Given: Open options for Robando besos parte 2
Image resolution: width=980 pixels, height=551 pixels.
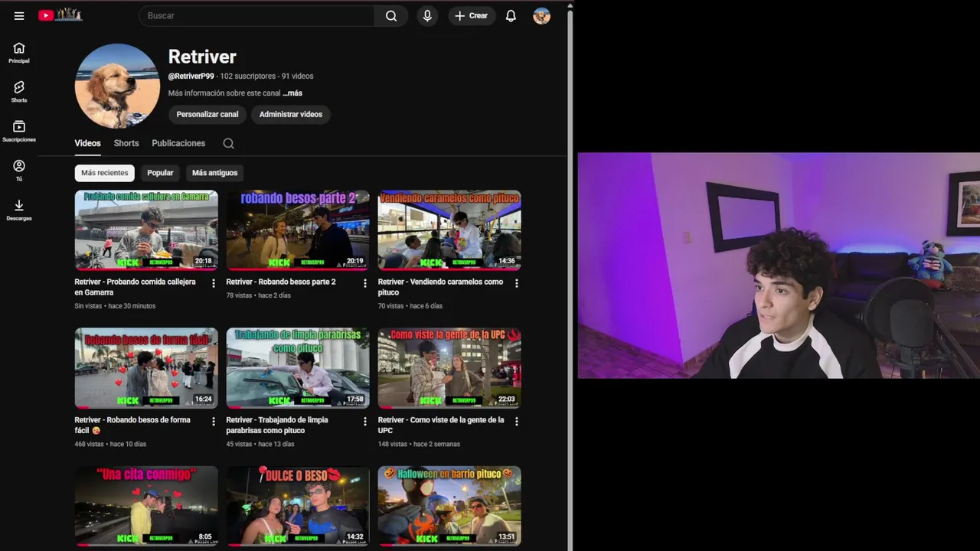Looking at the screenshot, I should pos(365,283).
